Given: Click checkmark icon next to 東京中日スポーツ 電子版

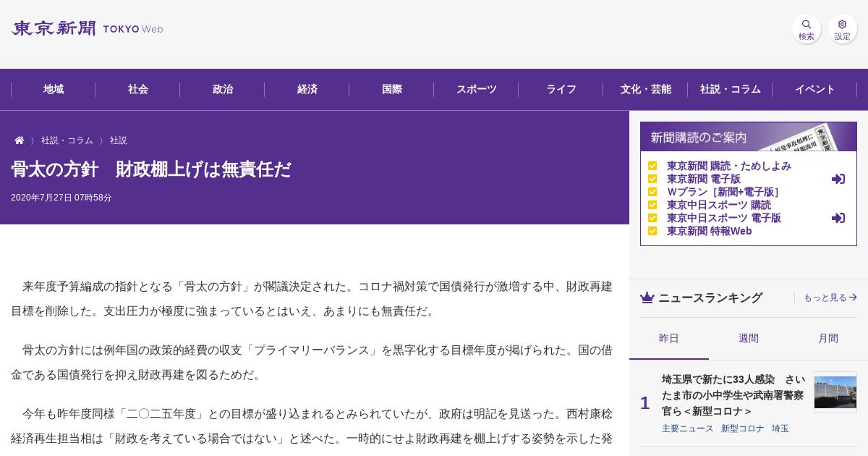Looking at the screenshot, I should [652, 218].
